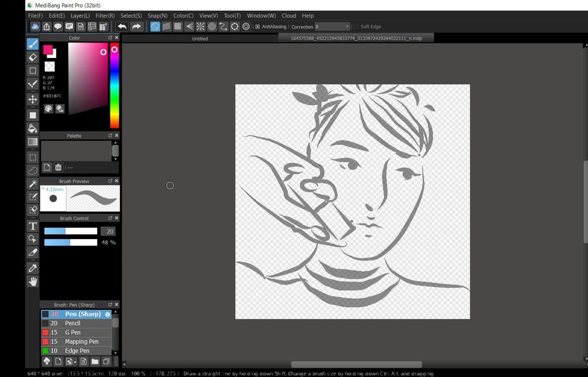Choose the Text tool
This screenshot has width=588, height=377.
(x=33, y=226)
